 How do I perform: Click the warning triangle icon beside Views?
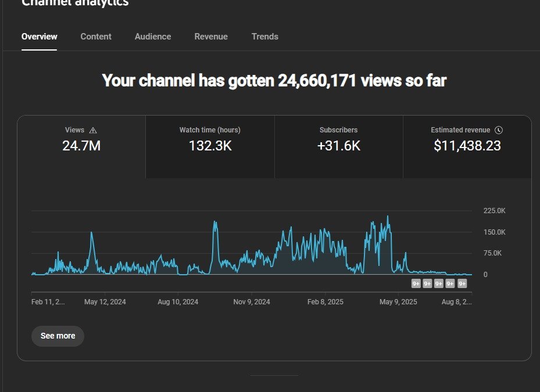[x=93, y=131]
